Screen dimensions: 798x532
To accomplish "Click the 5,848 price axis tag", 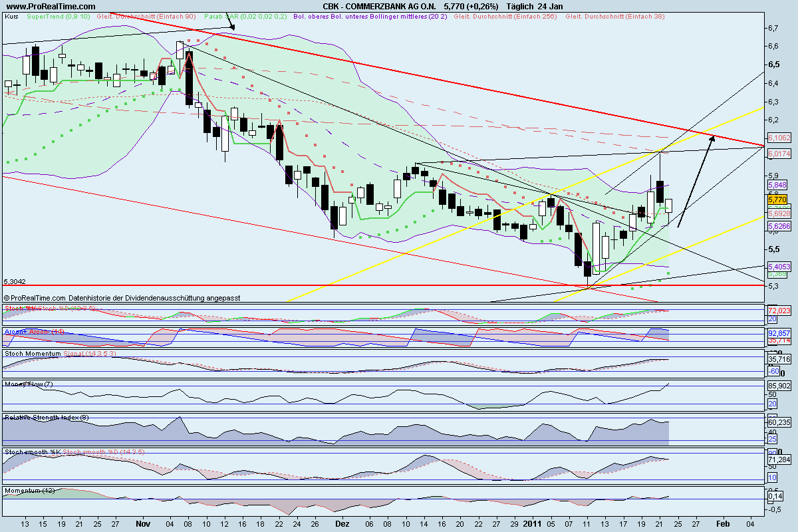I will click(x=777, y=184).
